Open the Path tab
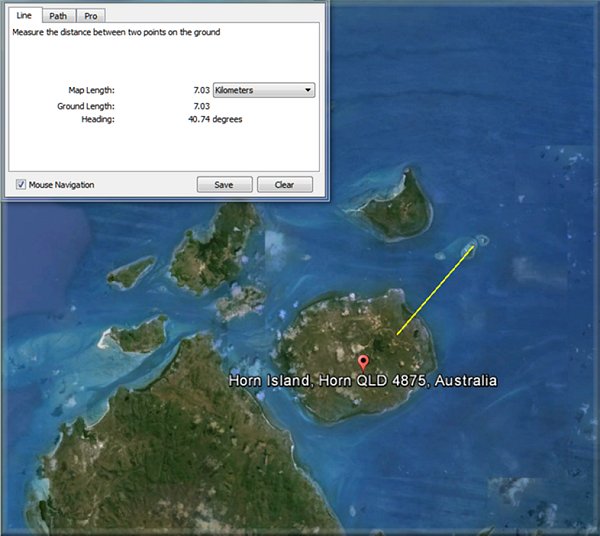 58,16
